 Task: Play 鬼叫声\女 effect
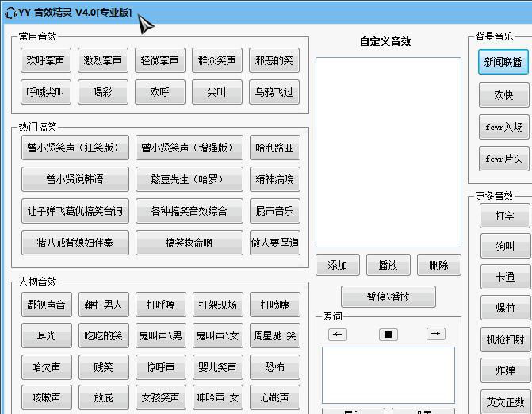[218, 335]
